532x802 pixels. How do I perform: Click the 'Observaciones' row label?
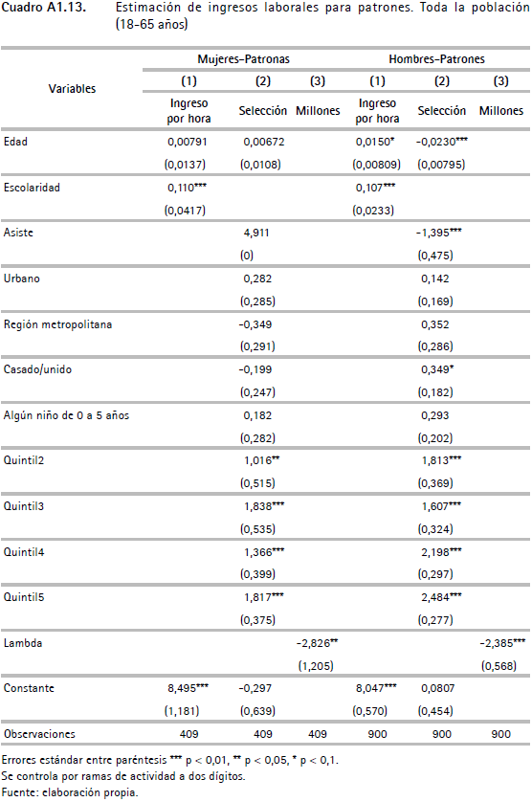click(39, 734)
